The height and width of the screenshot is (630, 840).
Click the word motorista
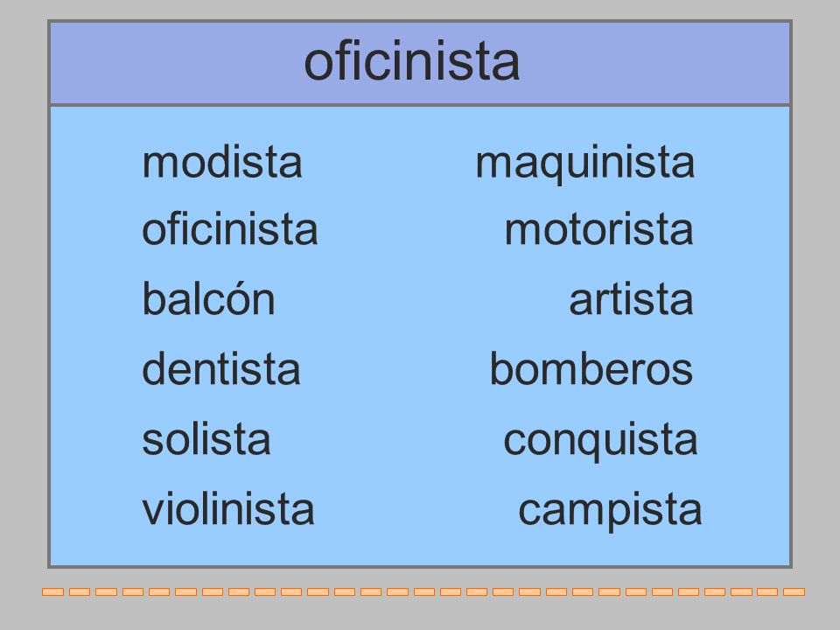pyautogui.click(x=598, y=229)
